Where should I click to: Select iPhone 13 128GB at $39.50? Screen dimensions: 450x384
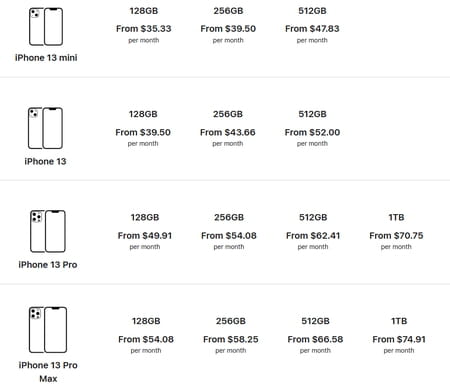pyautogui.click(x=143, y=129)
